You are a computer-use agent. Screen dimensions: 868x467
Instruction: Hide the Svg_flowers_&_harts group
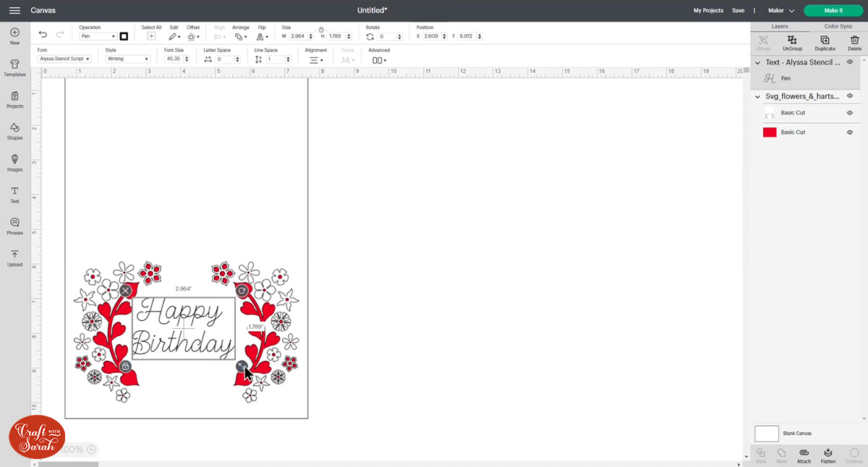[850, 95]
